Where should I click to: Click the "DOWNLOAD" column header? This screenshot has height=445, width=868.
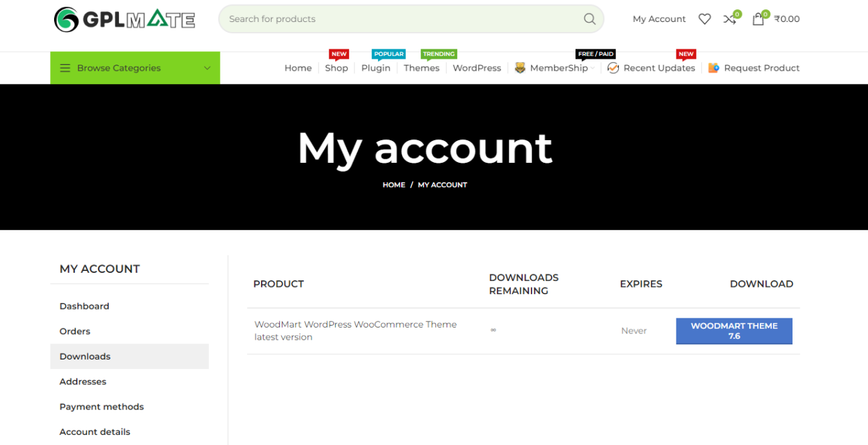[x=761, y=284]
